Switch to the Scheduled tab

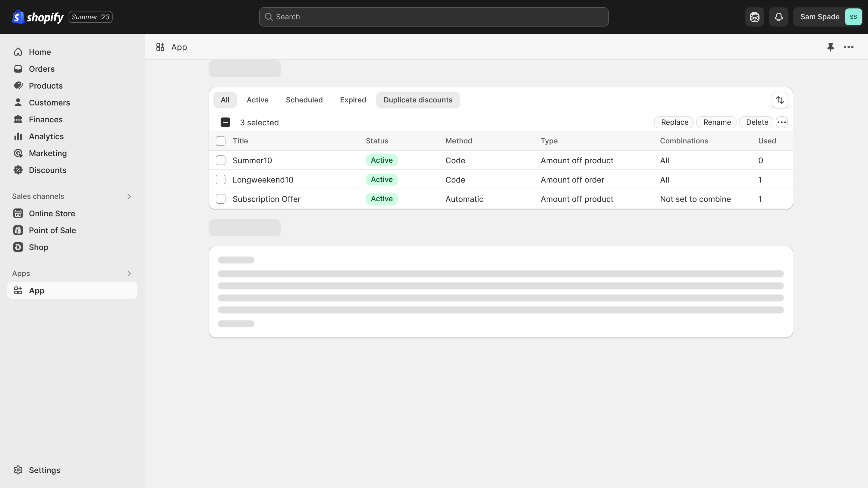[304, 100]
